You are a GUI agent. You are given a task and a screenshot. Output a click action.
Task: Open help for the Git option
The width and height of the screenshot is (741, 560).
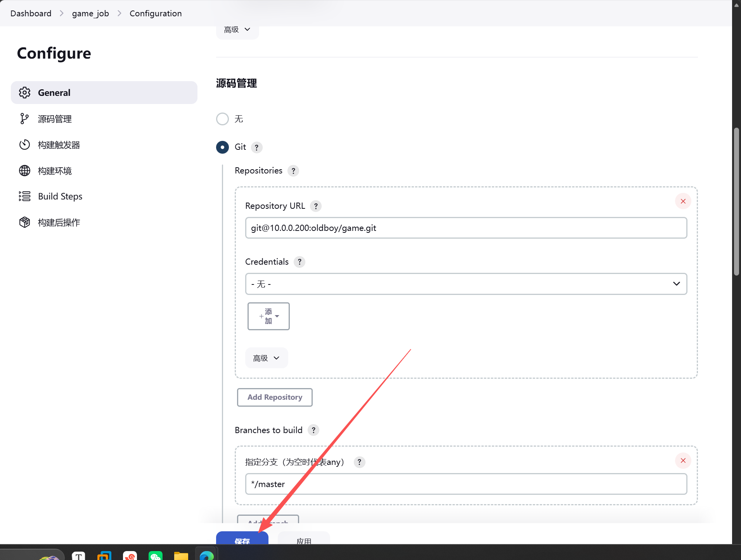click(256, 147)
